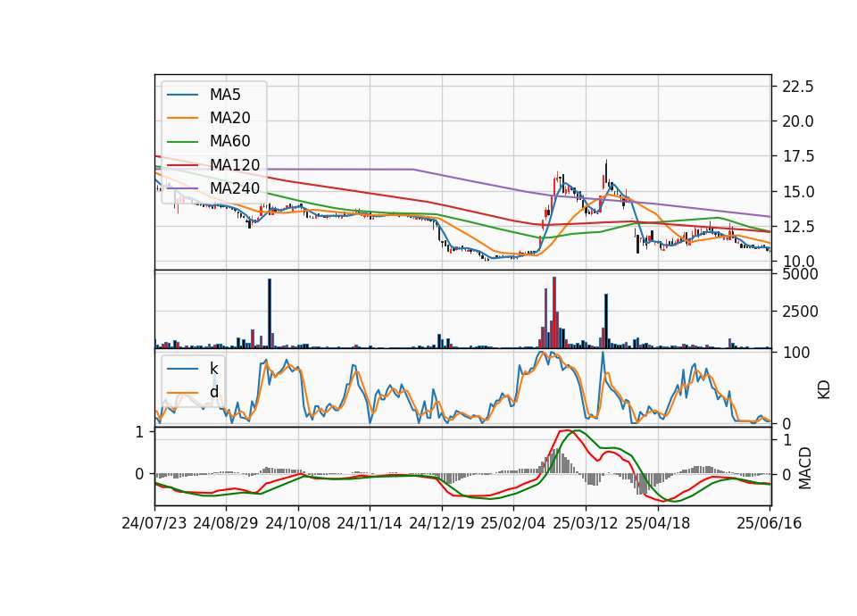Click the 12.5 price axis tick
The height and width of the screenshot is (616, 857).
pos(798,226)
